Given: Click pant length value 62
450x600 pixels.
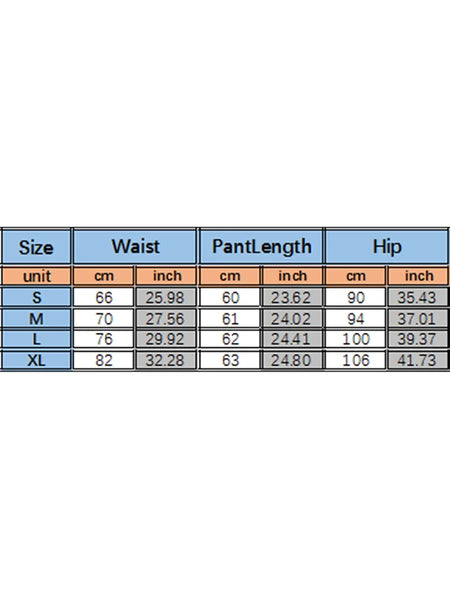Looking at the screenshot, I should [230, 339].
